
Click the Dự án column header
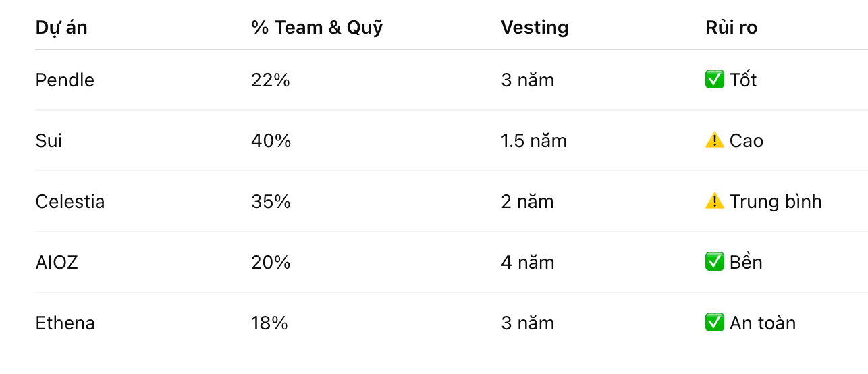coord(61,28)
